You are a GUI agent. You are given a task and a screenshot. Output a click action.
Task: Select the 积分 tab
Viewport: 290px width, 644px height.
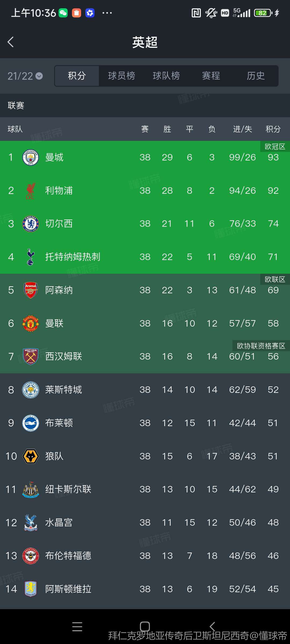pyautogui.click(x=77, y=76)
